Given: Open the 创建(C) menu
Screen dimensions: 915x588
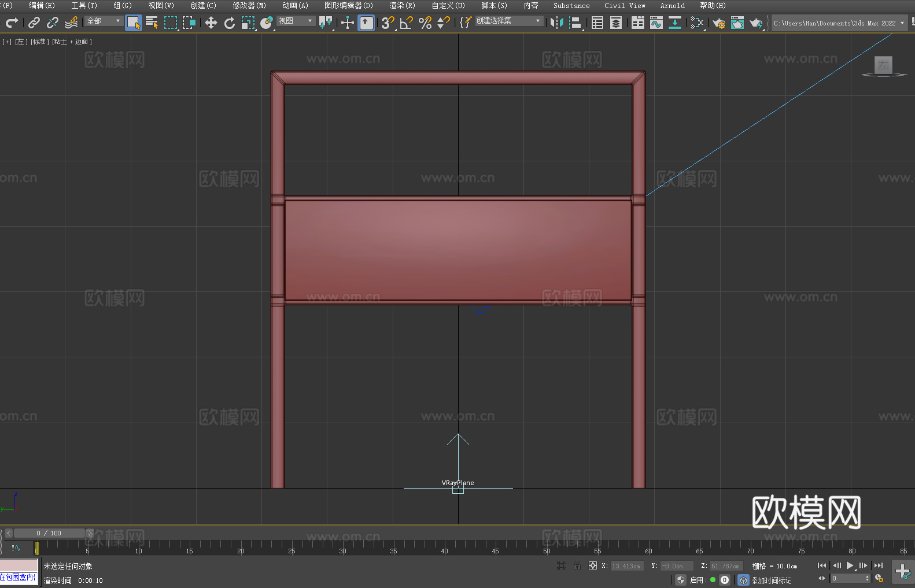Looking at the screenshot, I should [x=204, y=6].
